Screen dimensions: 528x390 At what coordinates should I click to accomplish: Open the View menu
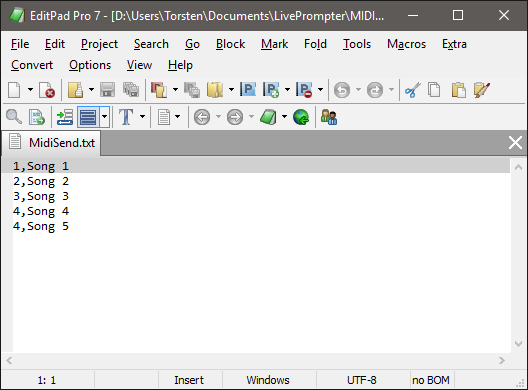(x=139, y=65)
